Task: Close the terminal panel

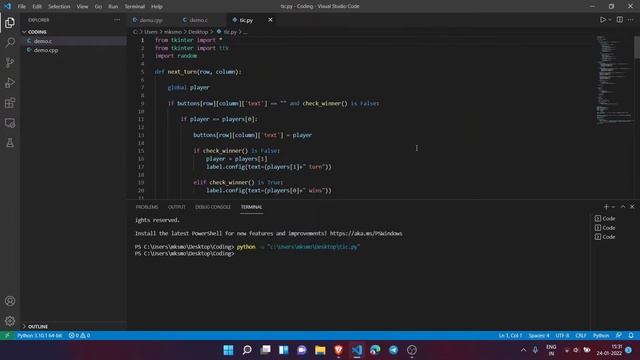Action: pos(632,207)
